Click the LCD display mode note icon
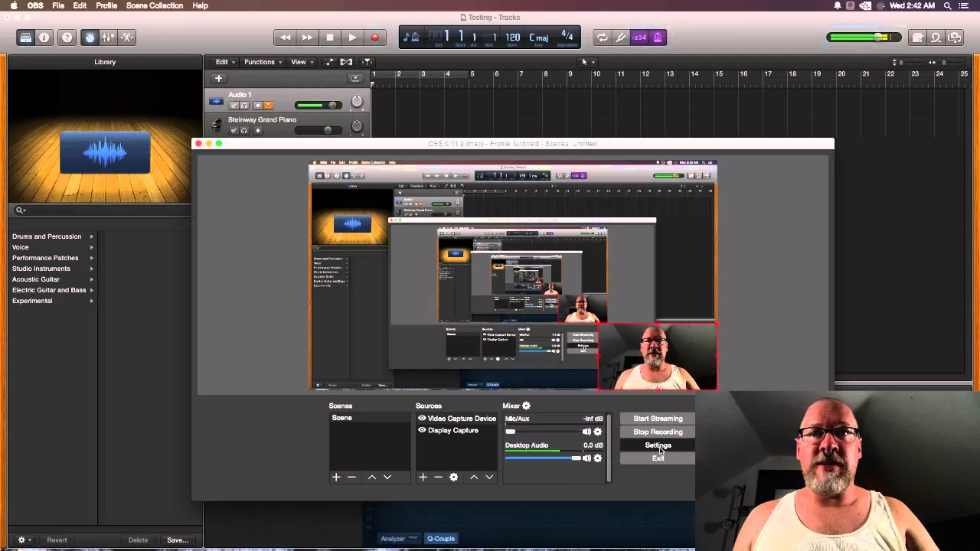This screenshot has height=551, width=980. [411, 37]
